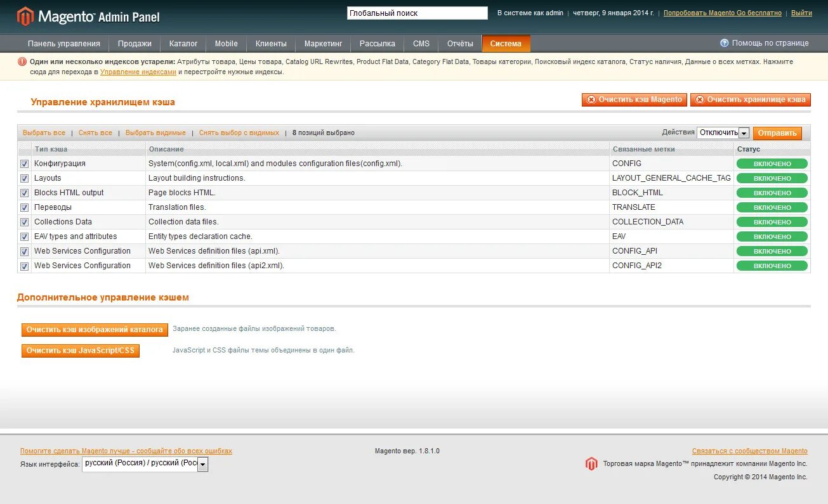Viewport: 828px width, 504px height.
Task: Open the CMS menu
Action: (421, 44)
